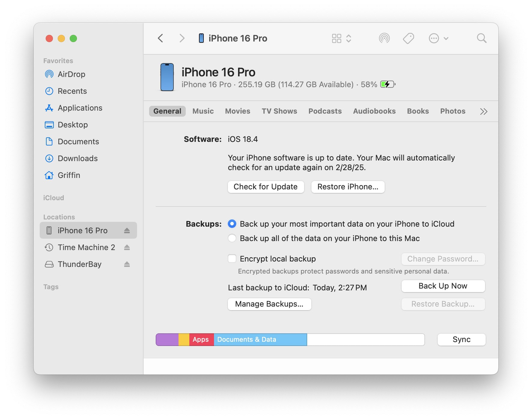Screen dimensions: 532x419
Task: Click the Back Up Now button
Action: (x=443, y=286)
